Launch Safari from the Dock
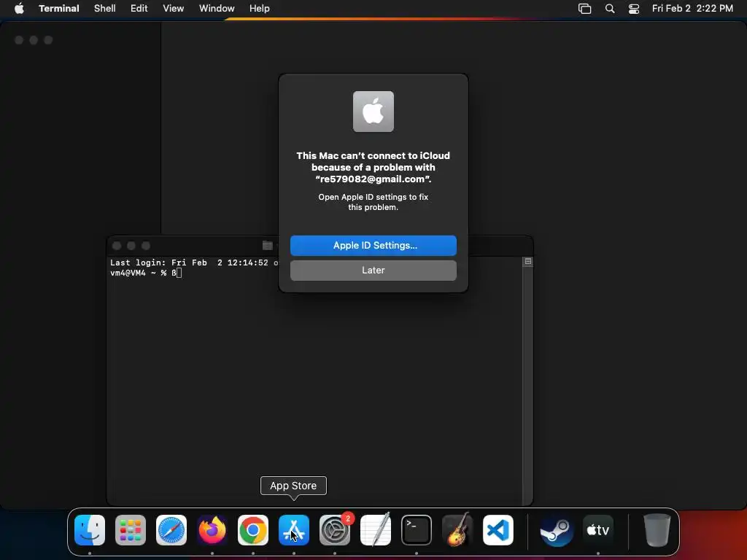 [x=171, y=530]
